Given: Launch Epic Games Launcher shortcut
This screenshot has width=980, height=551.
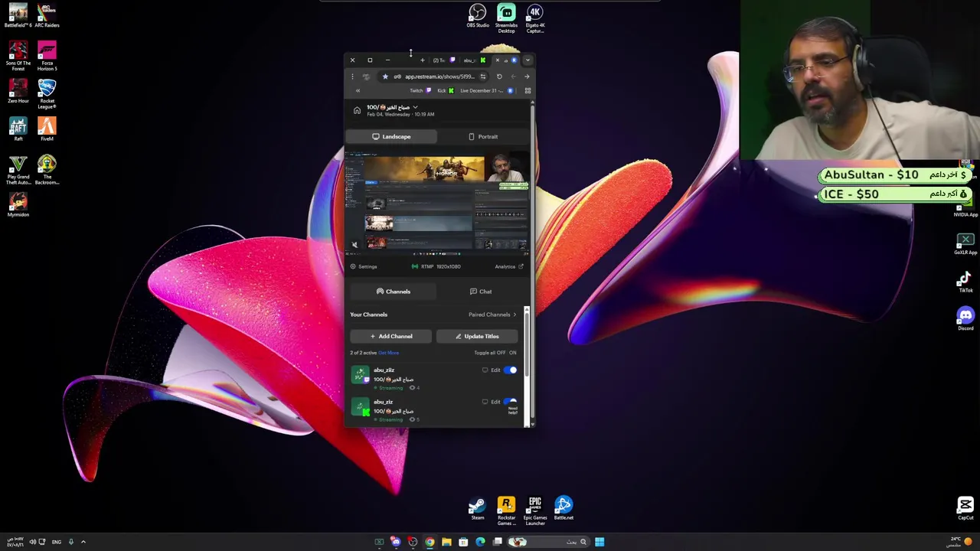Looking at the screenshot, I should click(534, 511).
